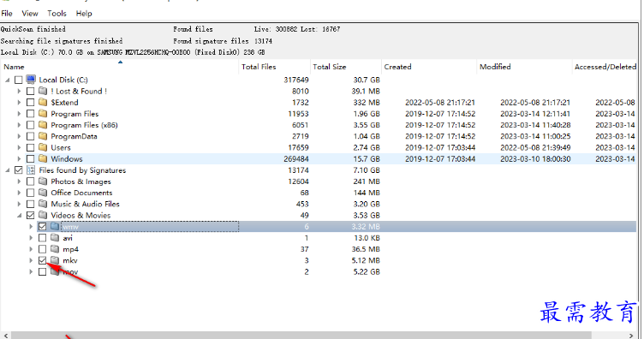
Task: Collapse the Videos & Movies node
Action: click(x=19, y=215)
